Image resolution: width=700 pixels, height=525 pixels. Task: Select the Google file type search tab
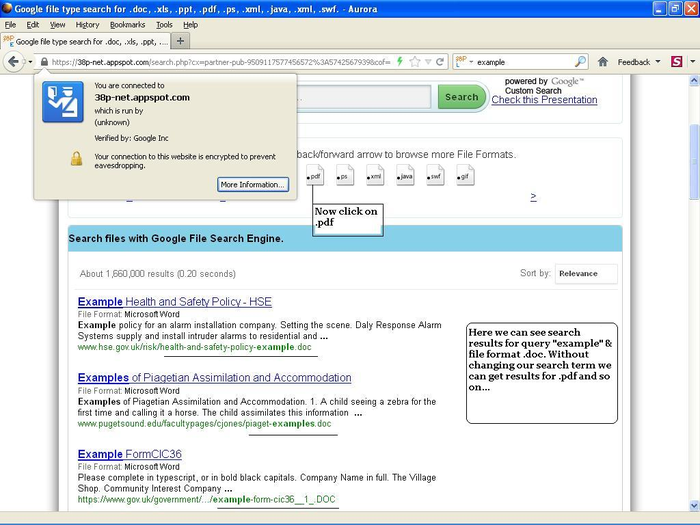click(85, 42)
